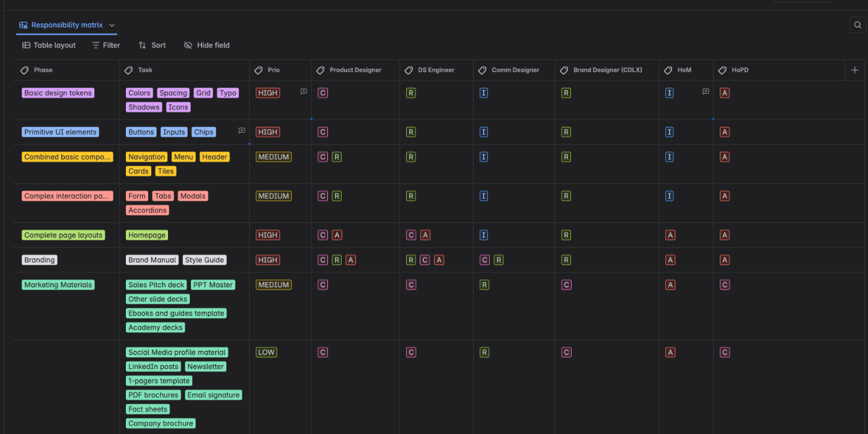
Task: Toggle the Hide field option
Action: point(206,45)
